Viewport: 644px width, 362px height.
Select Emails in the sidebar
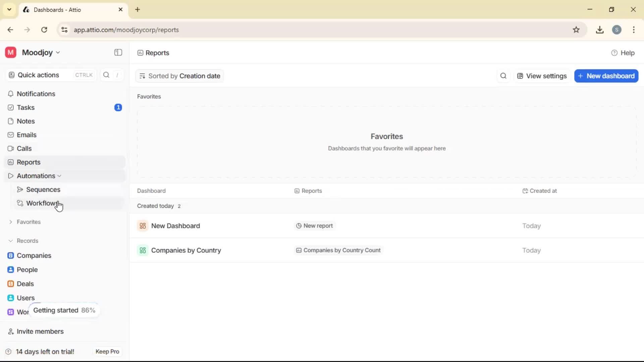[26, 135]
